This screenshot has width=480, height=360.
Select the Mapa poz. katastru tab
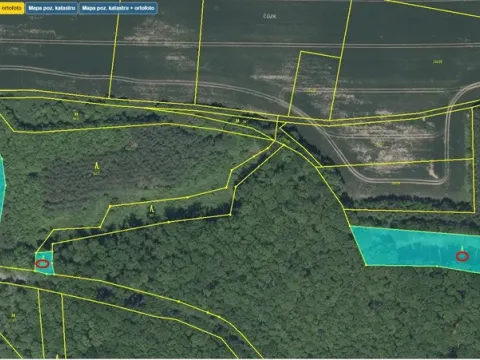[52, 8]
